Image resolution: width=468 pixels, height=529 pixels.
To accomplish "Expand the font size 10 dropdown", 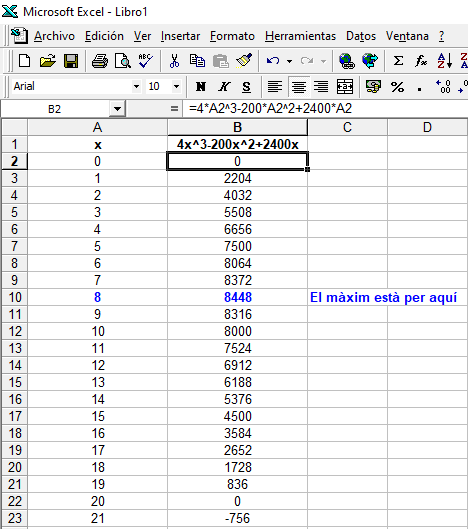I will coord(176,87).
